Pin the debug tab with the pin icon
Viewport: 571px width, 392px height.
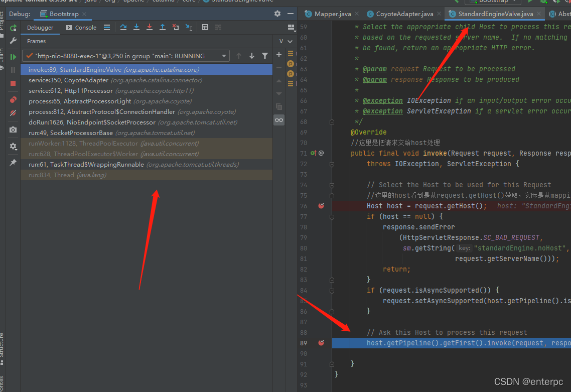13,163
